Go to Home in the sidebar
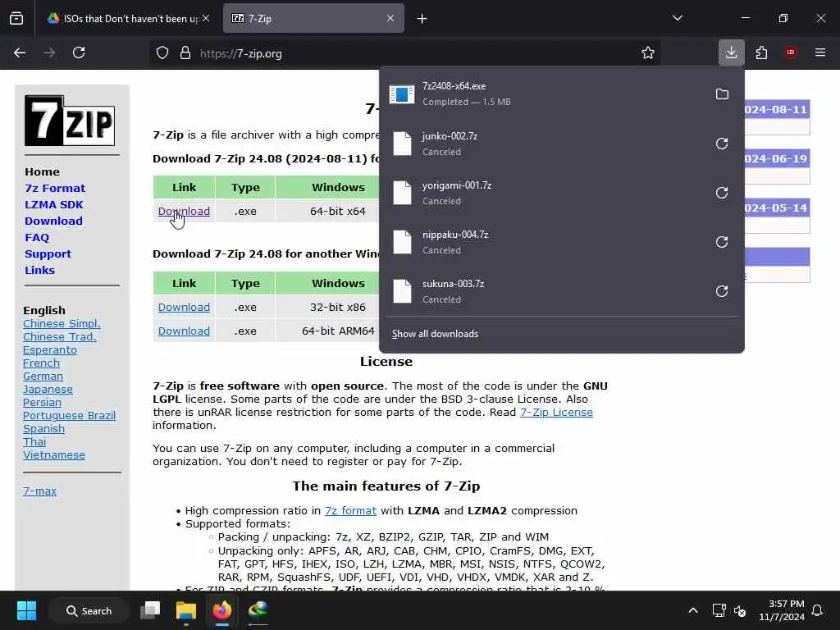840x630 pixels. point(42,172)
